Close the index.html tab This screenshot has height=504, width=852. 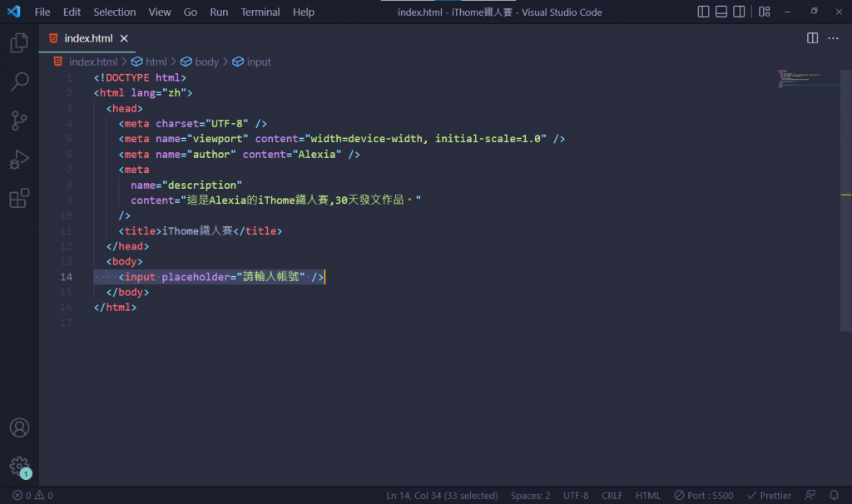(x=124, y=38)
